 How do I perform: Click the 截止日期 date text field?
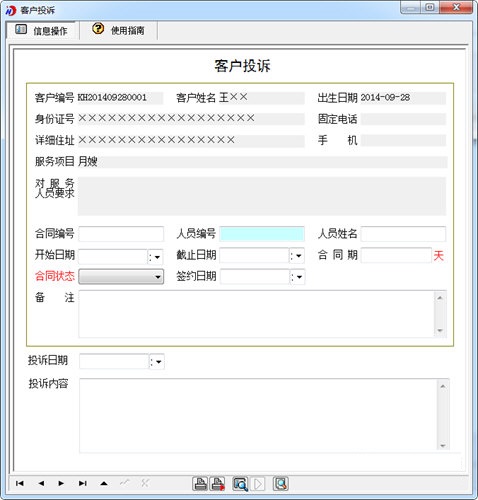(255, 256)
